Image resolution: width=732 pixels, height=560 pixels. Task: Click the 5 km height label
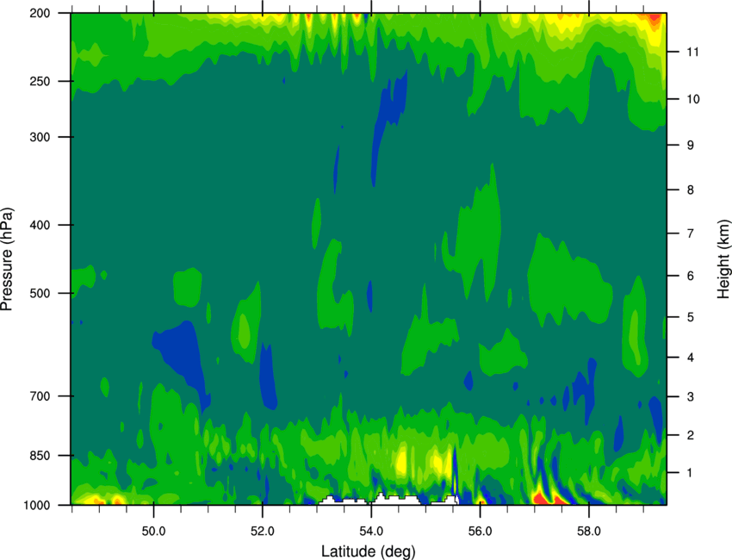[691, 317]
